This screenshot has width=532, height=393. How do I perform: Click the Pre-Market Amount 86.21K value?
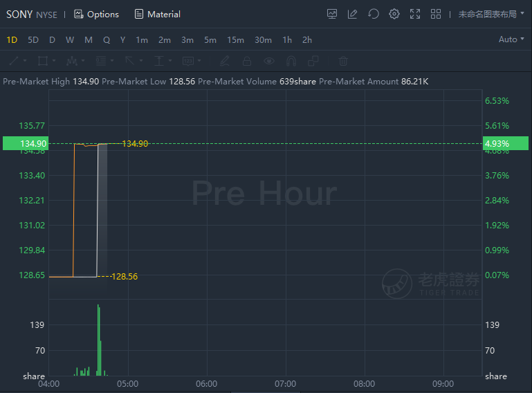pos(414,82)
